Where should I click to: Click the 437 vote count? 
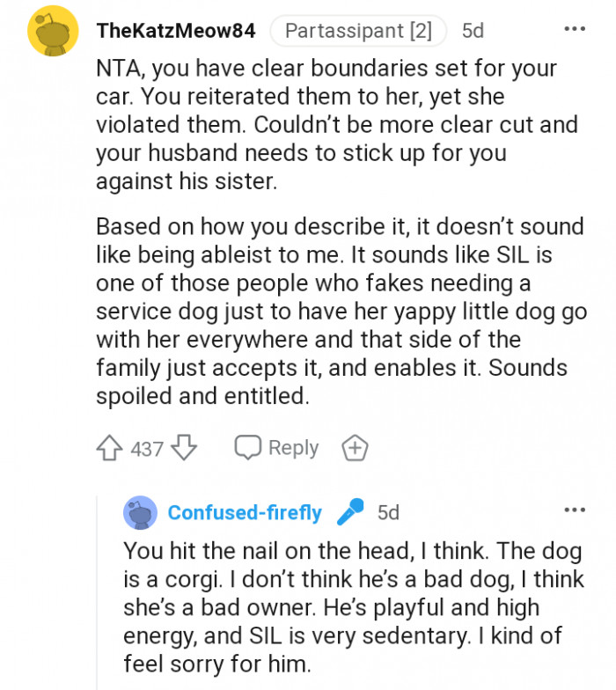pyautogui.click(x=147, y=449)
